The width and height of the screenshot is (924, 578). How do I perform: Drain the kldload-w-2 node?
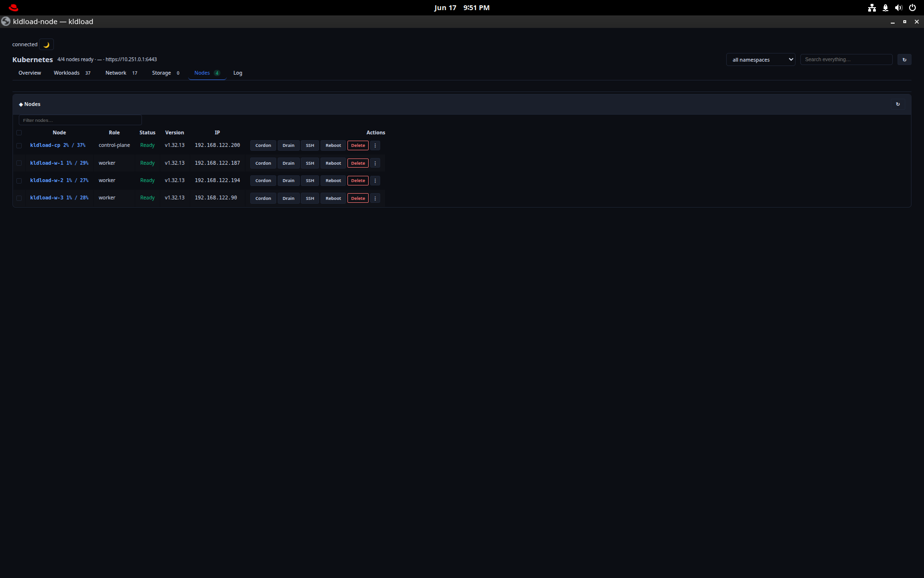pos(288,181)
